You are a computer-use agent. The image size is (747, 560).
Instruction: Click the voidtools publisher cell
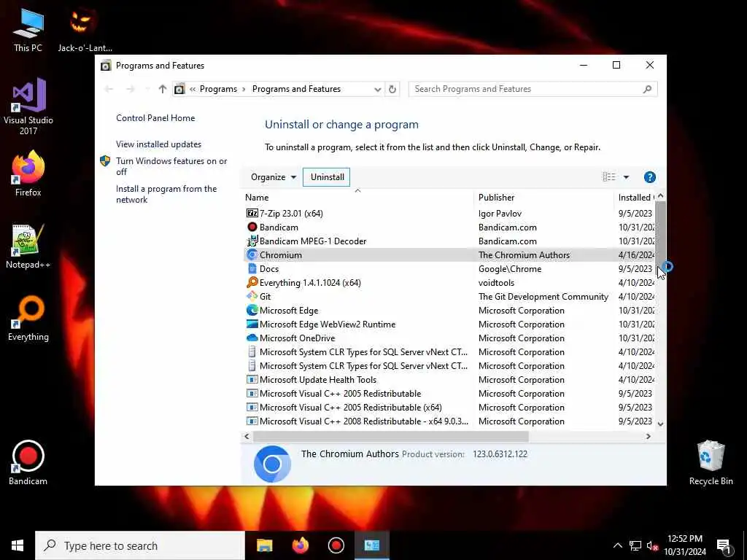point(496,282)
